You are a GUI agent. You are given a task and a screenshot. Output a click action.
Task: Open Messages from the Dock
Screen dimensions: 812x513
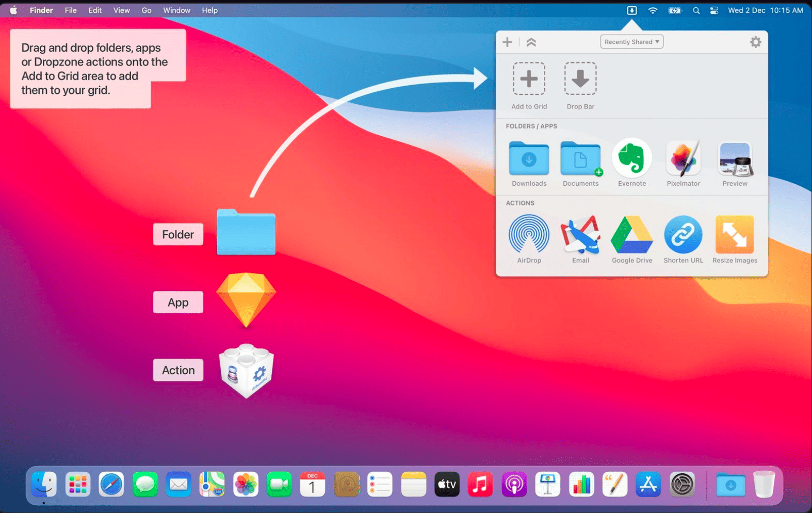tap(145, 485)
